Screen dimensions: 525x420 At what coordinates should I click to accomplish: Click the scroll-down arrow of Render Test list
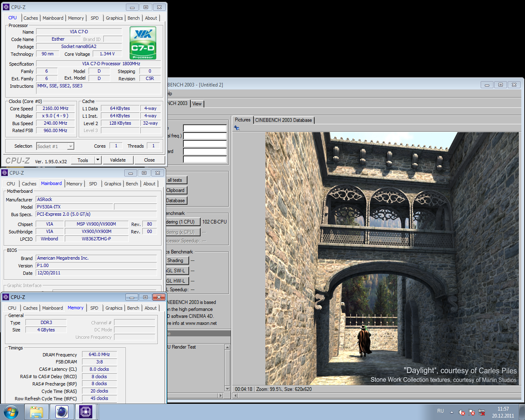(x=227, y=388)
